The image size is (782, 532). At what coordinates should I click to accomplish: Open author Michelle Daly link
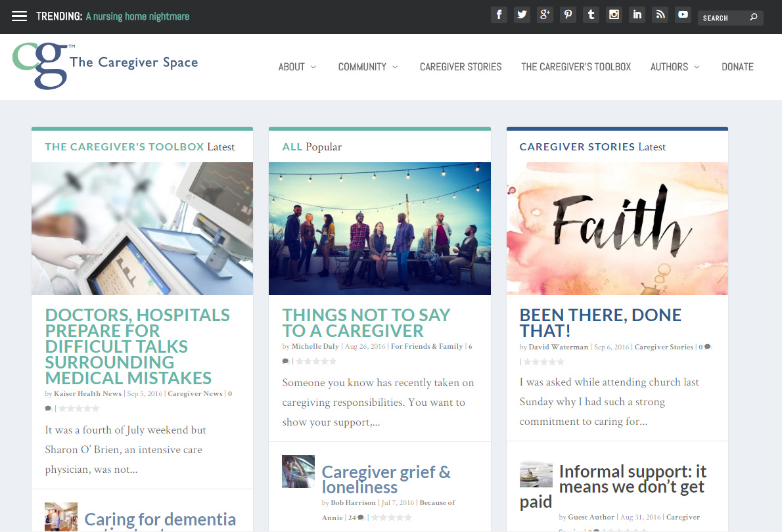(315, 346)
